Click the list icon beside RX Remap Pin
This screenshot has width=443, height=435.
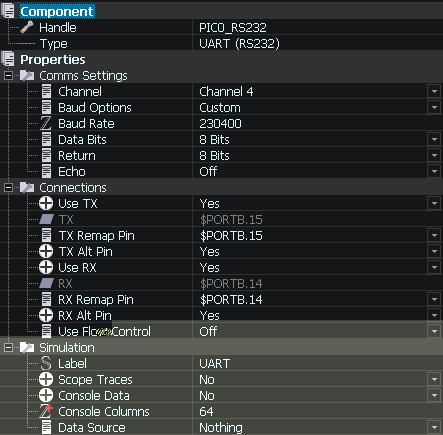(x=46, y=299)
